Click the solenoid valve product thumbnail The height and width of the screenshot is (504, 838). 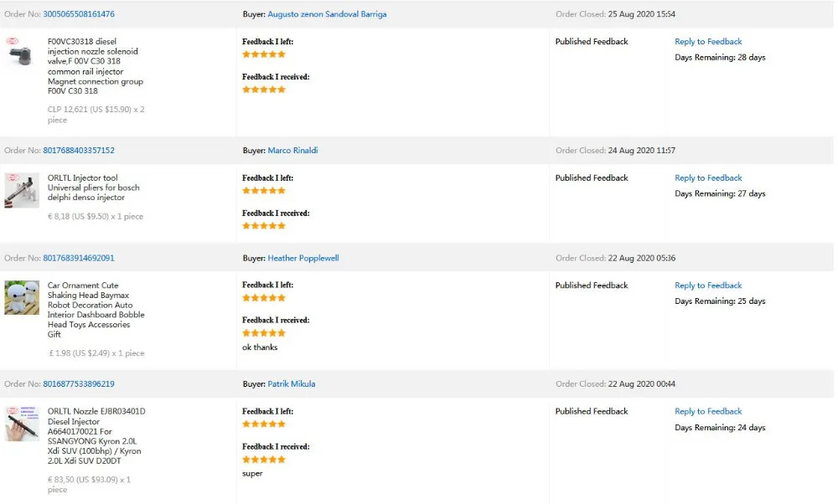[18, 52]
